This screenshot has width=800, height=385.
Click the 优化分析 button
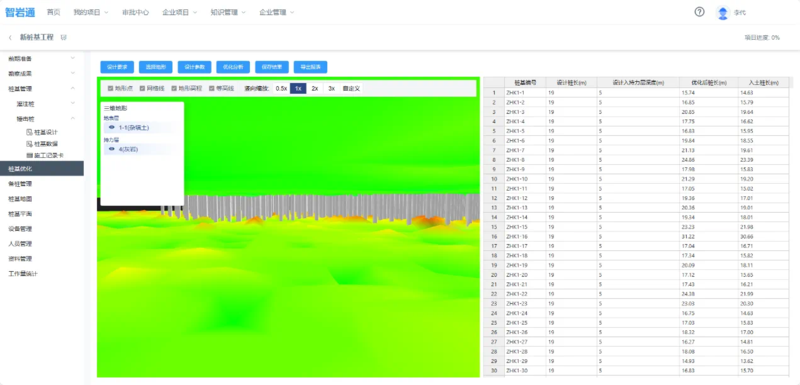(233, 67)
